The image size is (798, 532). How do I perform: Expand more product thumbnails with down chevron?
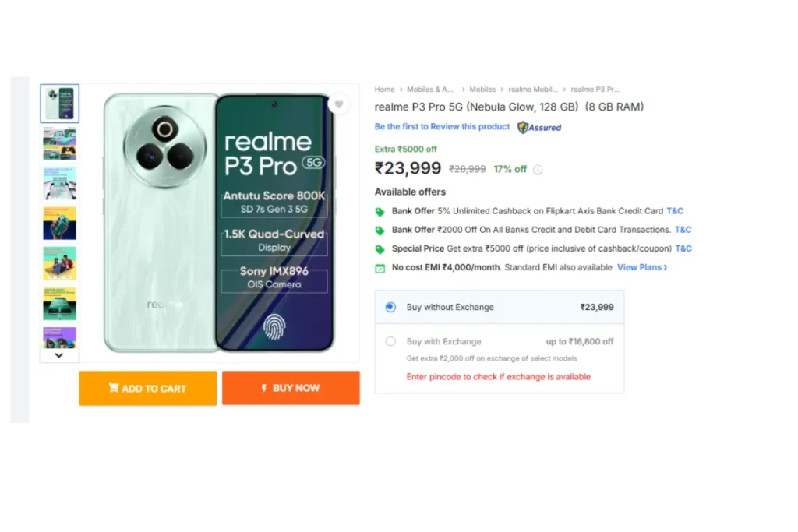59,355
